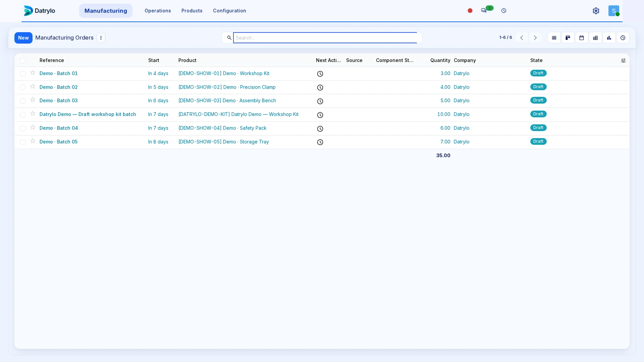Open the conversations icon with badge 2
The image size is (644, 362).
click(484, 10)
